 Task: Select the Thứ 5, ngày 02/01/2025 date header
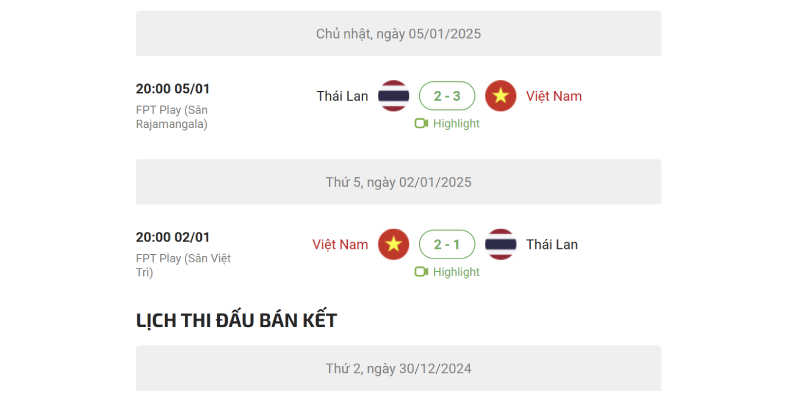pos(398,182)
